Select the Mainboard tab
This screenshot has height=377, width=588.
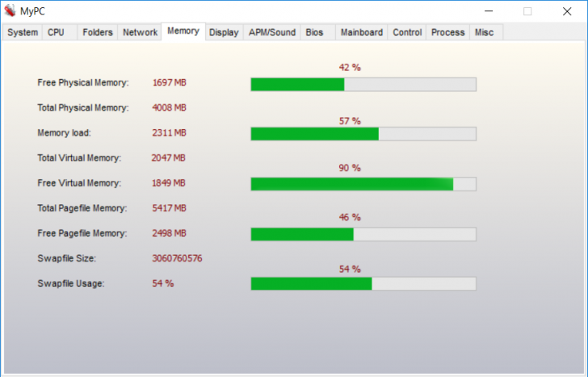click(x=362, y=32)
